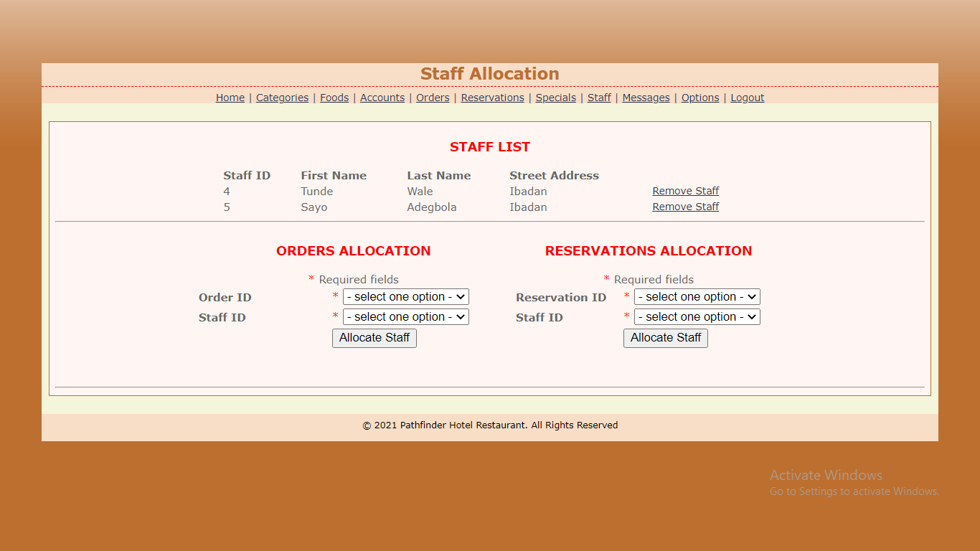Image resolution: width=980 pixels, height=551 pixels.
Task: Open the Staff ID dropdown under Orders Allocation
Action: [x=405, y=316]
